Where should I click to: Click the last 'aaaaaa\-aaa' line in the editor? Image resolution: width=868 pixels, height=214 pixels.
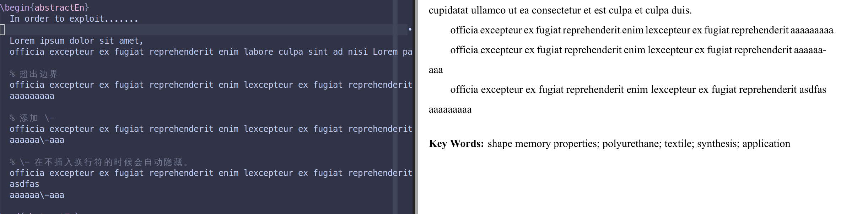click(x=37, y=195)
